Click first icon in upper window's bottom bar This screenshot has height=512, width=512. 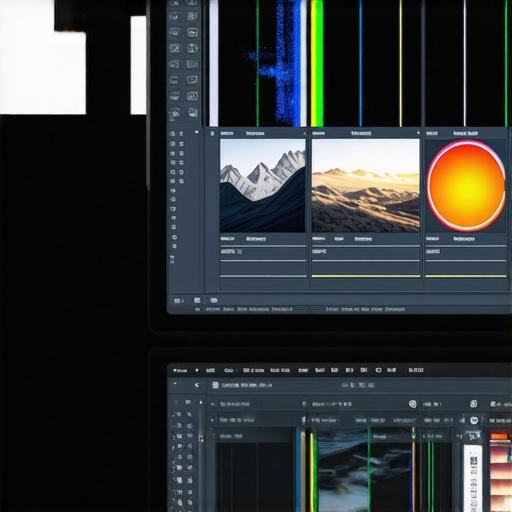[178, 301]
